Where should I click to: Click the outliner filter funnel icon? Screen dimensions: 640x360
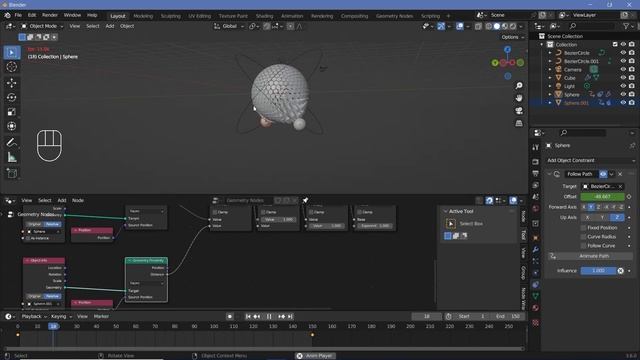coord(626,26)
